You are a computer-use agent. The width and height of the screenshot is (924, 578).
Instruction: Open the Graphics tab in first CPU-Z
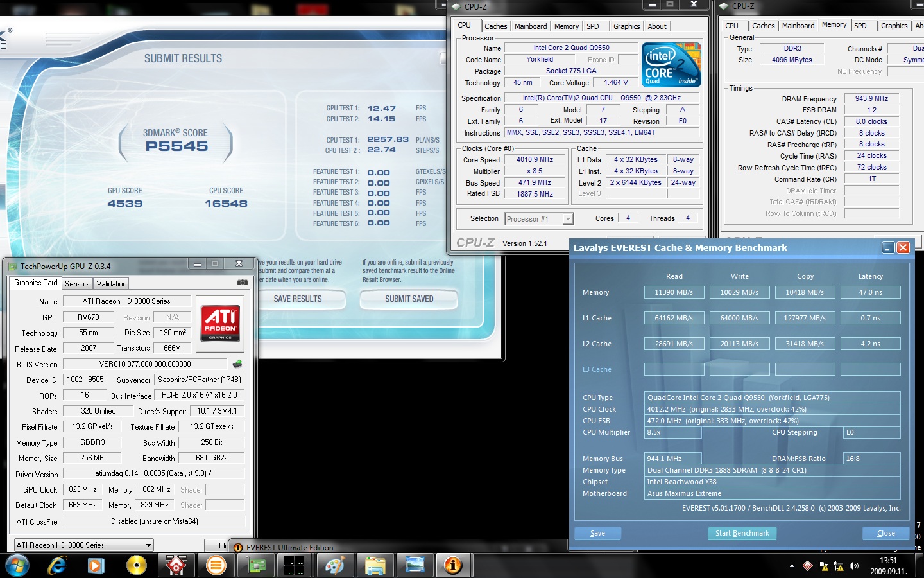pyautogui.click(x=627, y=26)
